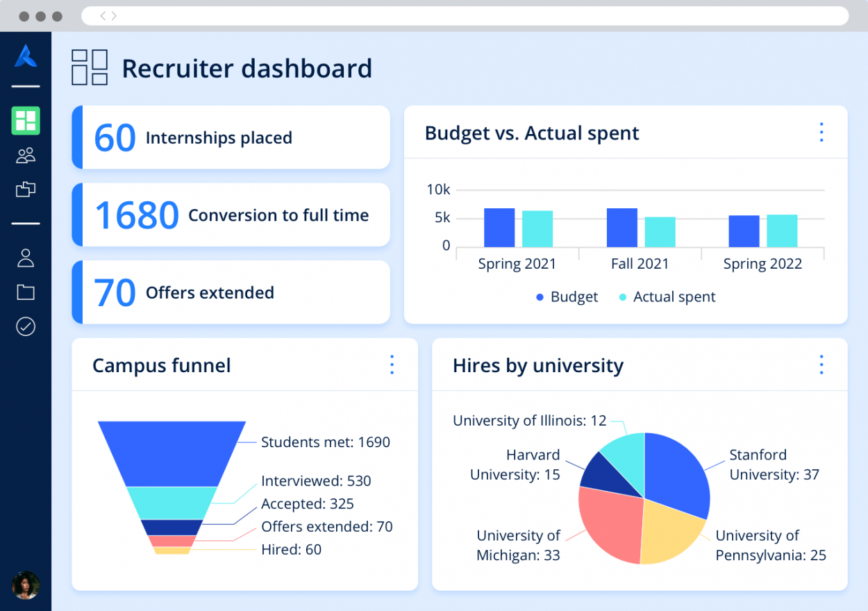The width and height of the screenshot is (868, 611).
Task: Select the green dashboard grid icon in sidebar
Action: click(26, 121)
